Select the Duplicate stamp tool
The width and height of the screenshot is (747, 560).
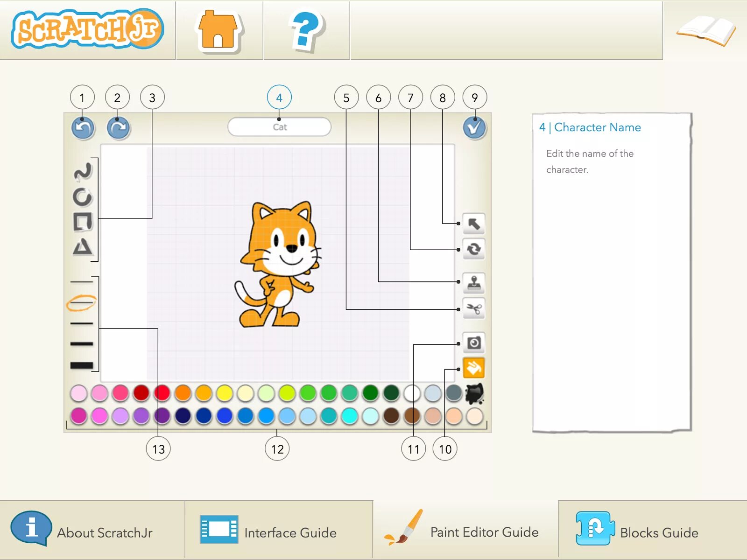click(x=474, y=283)
